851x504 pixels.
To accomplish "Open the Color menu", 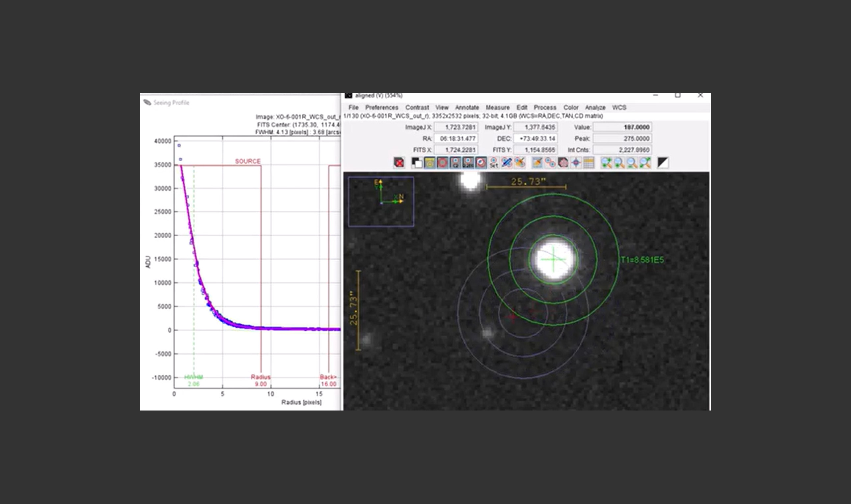I will (x=571, y=107).
